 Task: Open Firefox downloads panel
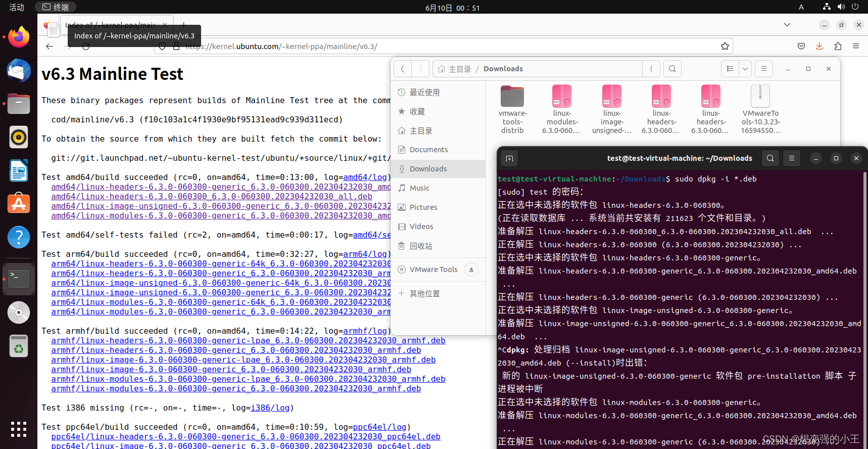point(819,46)
